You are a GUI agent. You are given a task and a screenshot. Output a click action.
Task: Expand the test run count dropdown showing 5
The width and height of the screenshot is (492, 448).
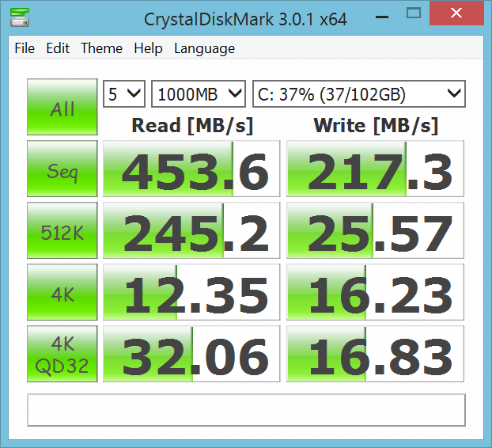124,94
